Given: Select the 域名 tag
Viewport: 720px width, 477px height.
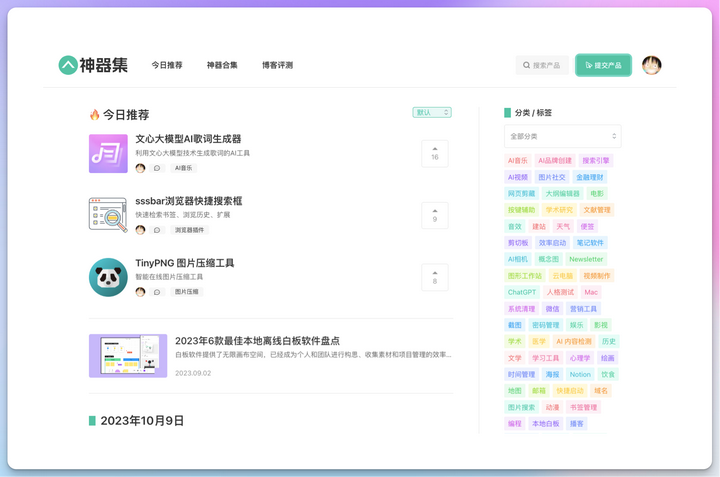Looking at the screenshot, I should 601,391.
